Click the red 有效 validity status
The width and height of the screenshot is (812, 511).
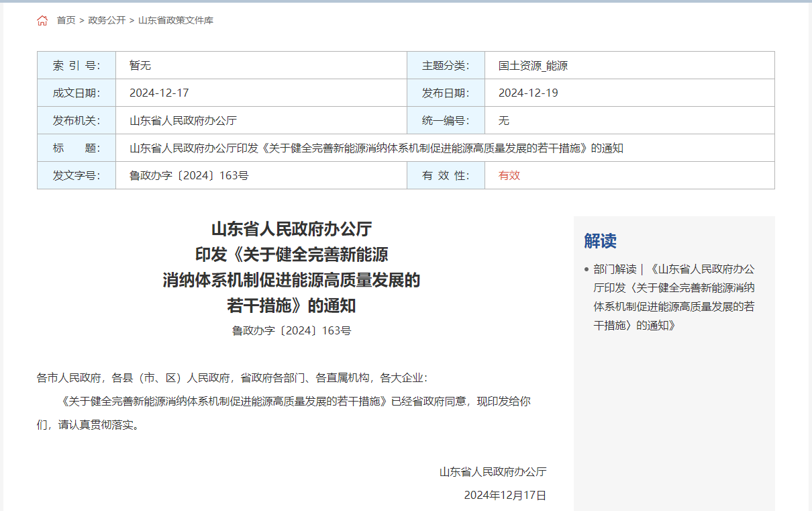[509, 176]
